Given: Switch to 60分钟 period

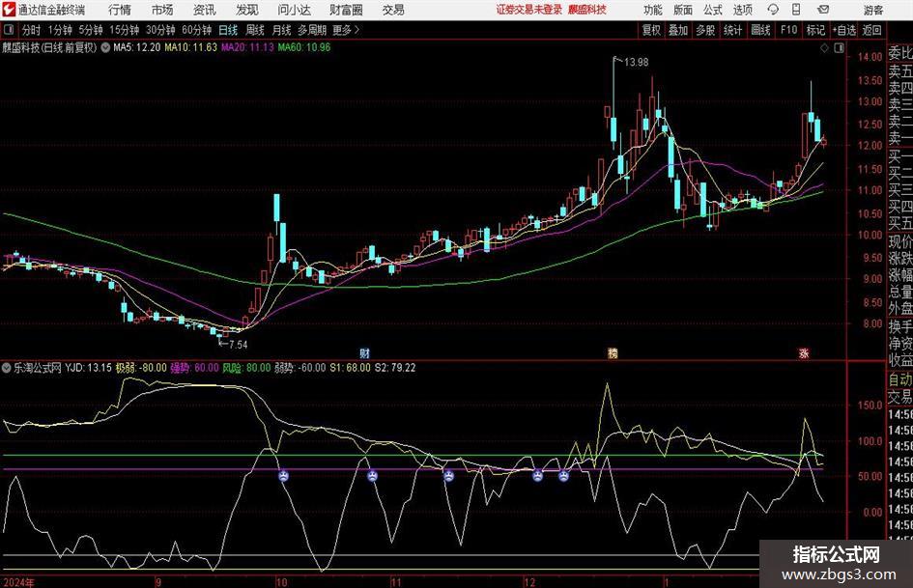Looking at the screenshot, I should pos(196,30).
